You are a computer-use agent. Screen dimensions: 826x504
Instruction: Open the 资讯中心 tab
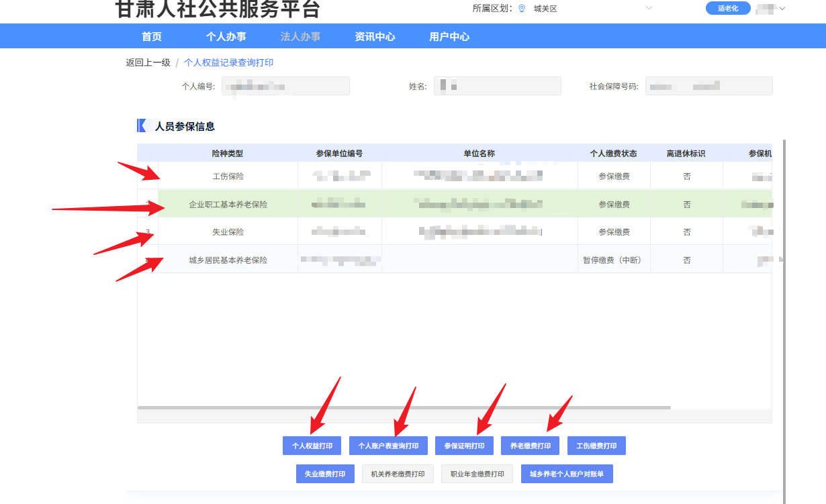click(375, 37)
